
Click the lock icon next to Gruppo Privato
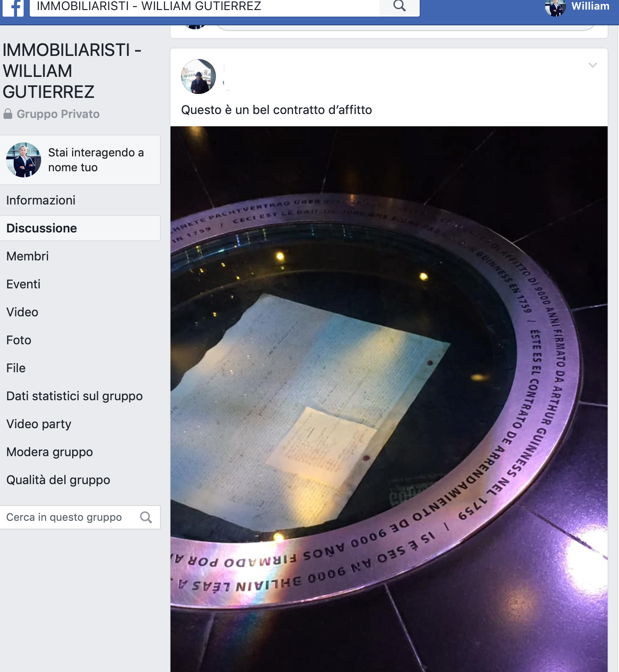point(8,114)
